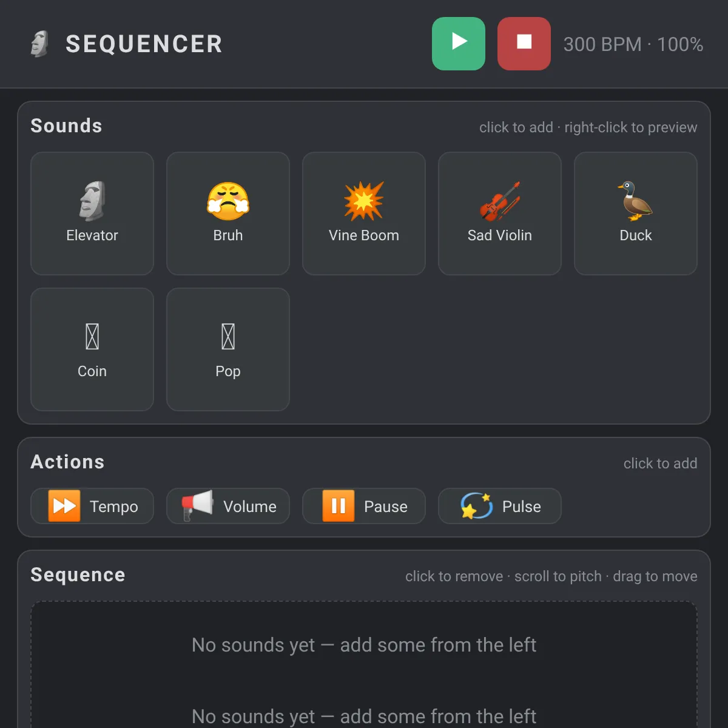Screen dimensions: 728x728
Task: Add the Elevator moai sound
Action: tap(92, 214)
